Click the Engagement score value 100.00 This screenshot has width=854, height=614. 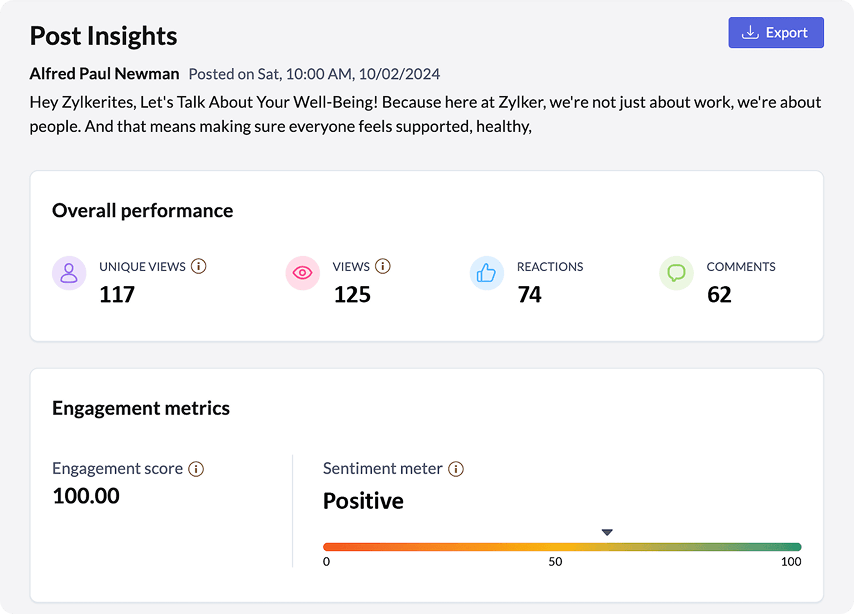pos(86,495)
